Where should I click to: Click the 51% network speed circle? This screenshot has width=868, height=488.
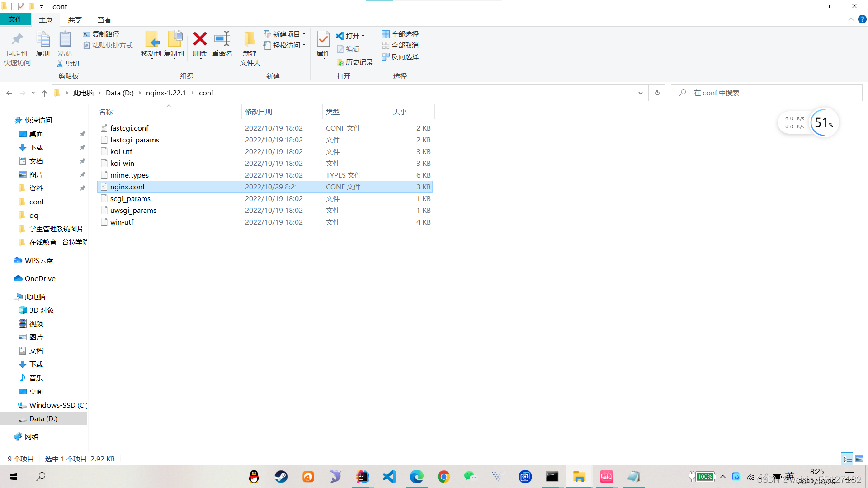[823, 122]
